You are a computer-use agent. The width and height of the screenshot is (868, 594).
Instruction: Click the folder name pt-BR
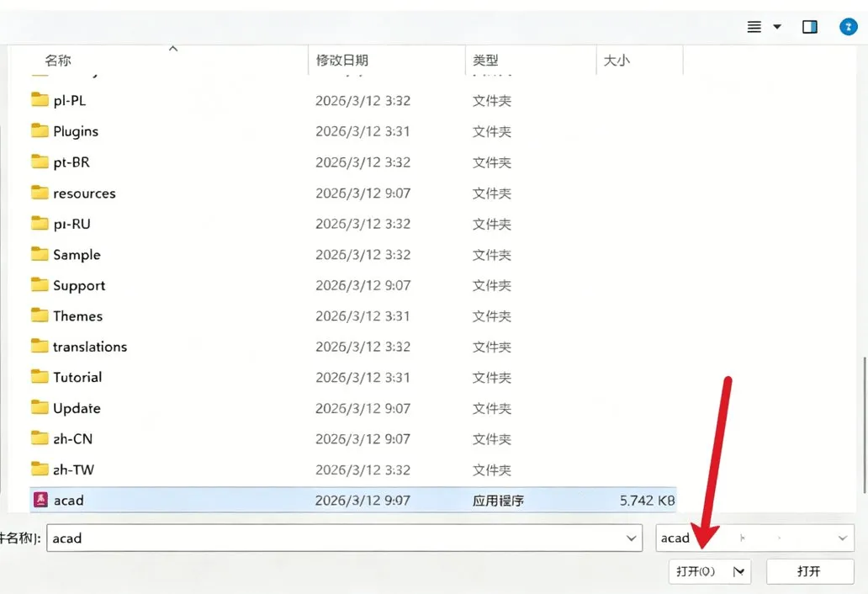(x=71, y=162)
